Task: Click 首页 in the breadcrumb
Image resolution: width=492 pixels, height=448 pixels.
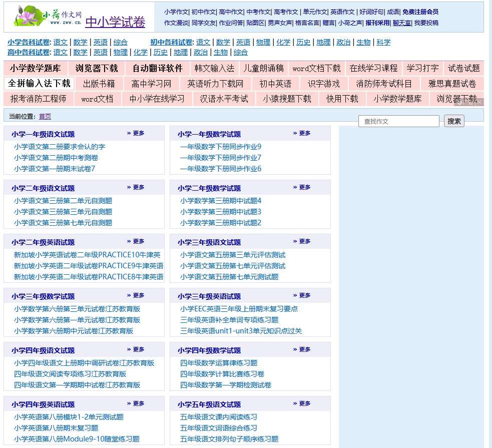Action: [45, 117]
